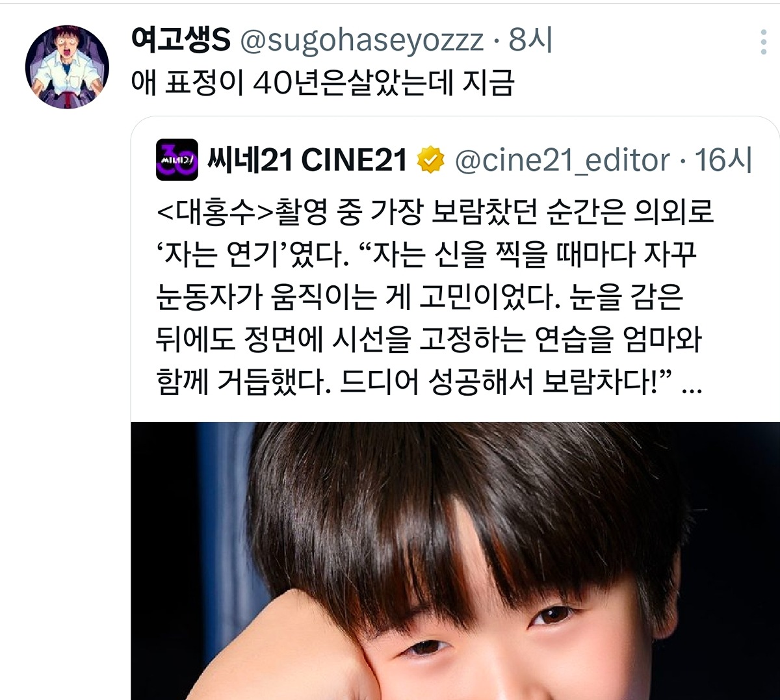Screen dimensions: 780x700
Task: Visit the @cine21_editor handle
Action: tap(562, 161)
